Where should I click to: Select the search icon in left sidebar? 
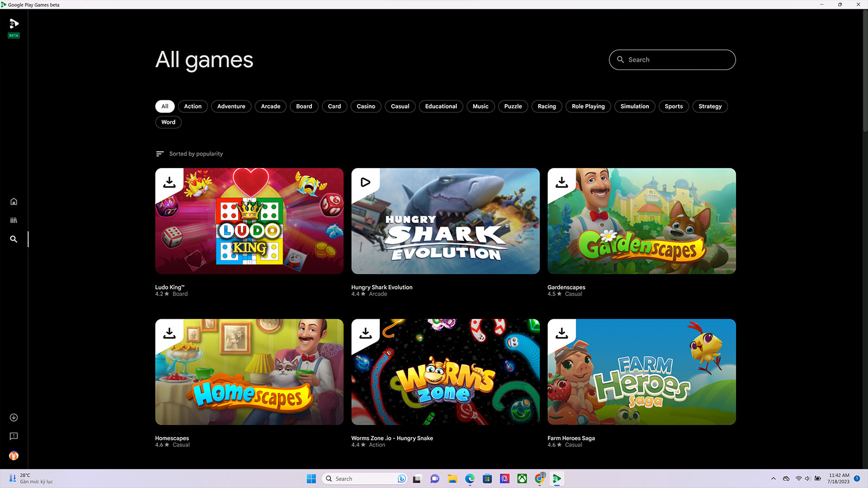[14, 239]
